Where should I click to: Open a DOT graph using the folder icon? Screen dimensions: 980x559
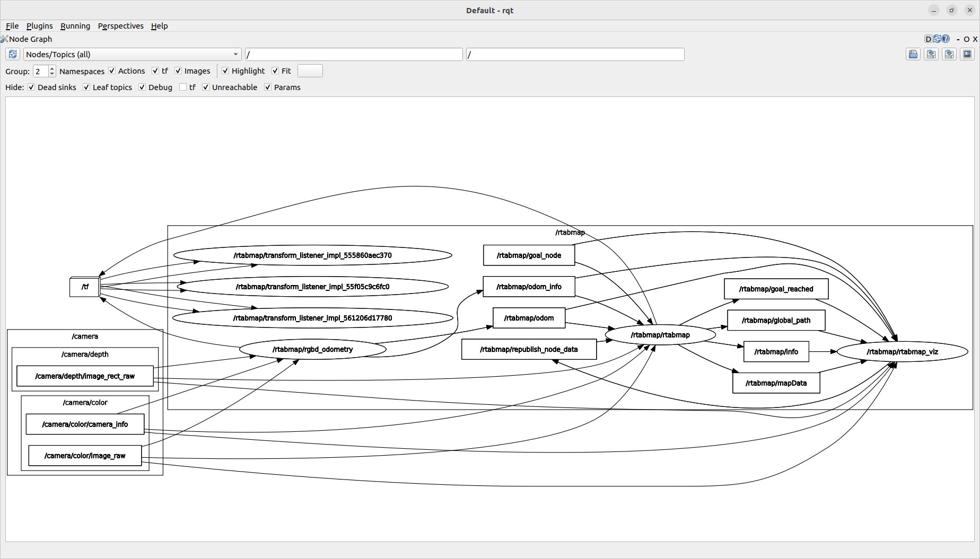pyautogui.click(x=913, y=54)
